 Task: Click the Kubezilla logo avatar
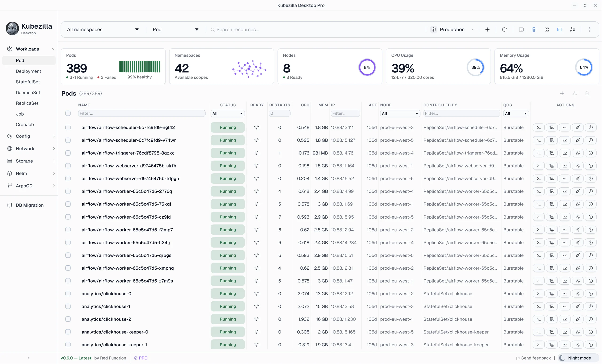click(x=12, y=29)
